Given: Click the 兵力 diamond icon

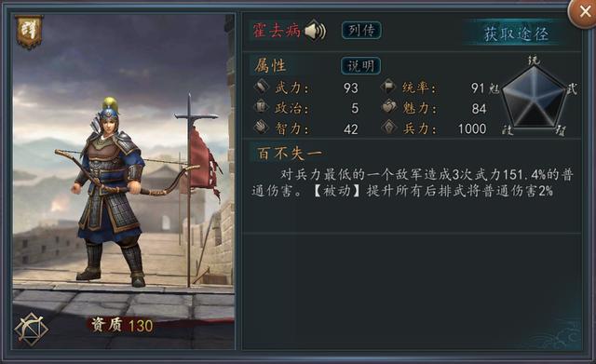Looking at the screenshot, I should click(389, 128).
